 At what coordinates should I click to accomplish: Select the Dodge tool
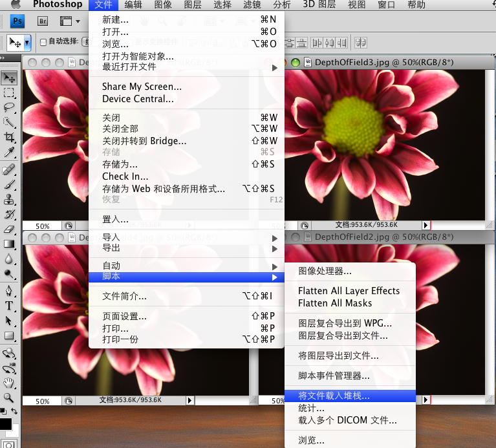tap(9, 274)
